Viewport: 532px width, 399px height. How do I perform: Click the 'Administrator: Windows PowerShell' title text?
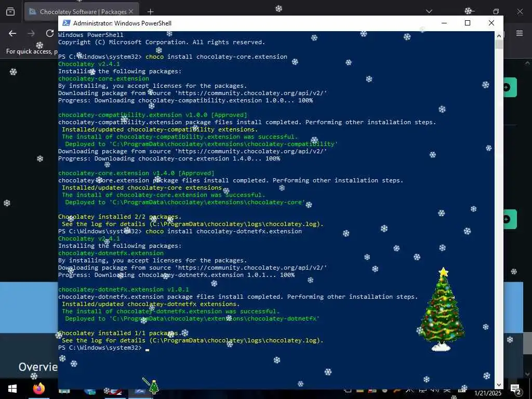point(122,23)
